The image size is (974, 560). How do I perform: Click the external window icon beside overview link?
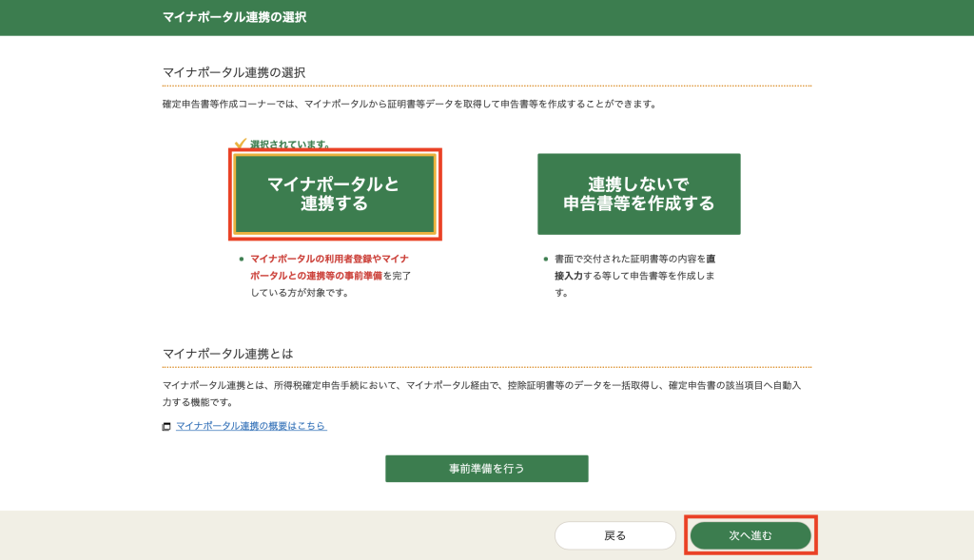166,427
